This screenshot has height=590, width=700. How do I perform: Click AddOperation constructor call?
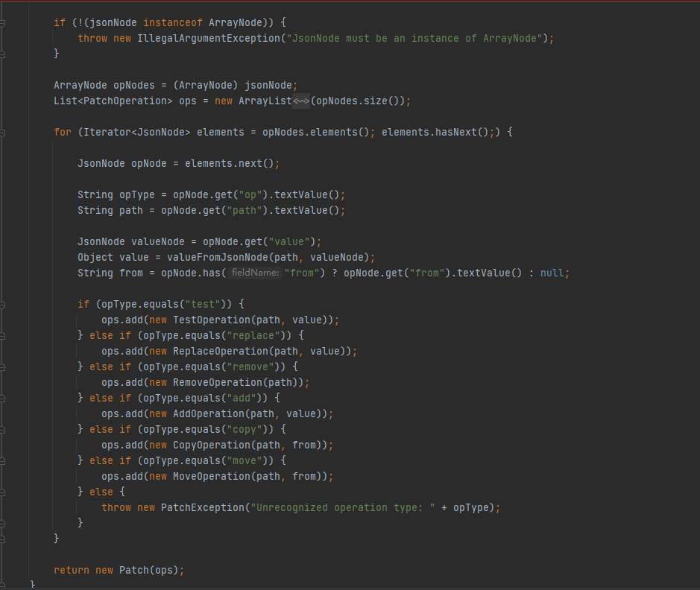coord(209,414)
